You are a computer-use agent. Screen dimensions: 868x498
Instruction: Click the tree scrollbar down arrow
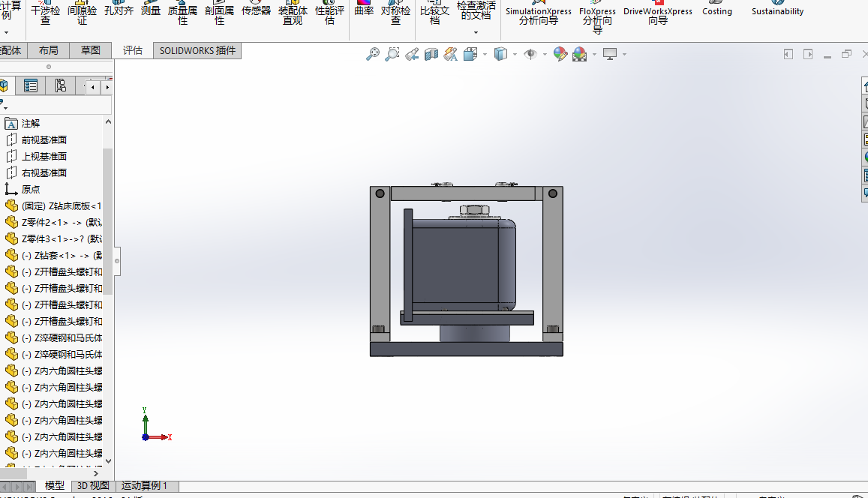pos(109,461)
